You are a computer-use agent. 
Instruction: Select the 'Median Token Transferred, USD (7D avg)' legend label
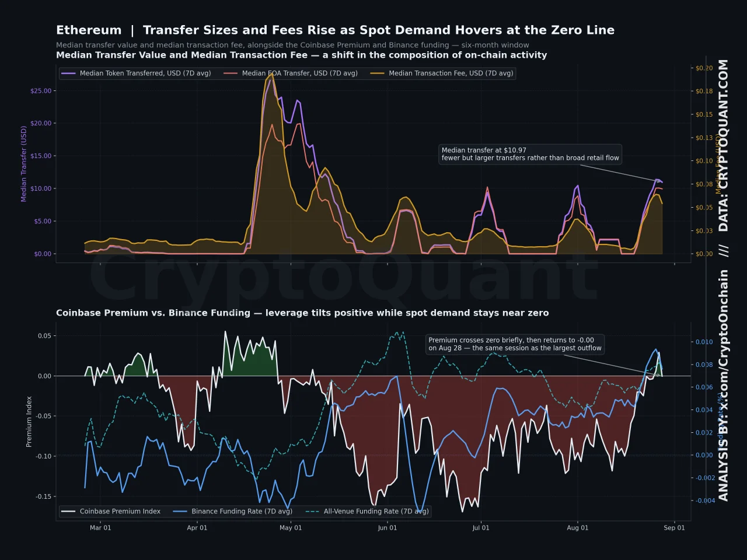click(145, 73)
